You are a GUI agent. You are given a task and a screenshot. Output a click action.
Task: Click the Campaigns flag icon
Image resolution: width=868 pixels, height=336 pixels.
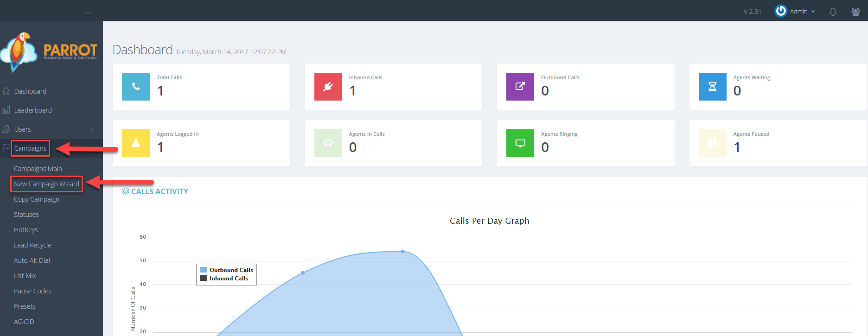(6, 148)
